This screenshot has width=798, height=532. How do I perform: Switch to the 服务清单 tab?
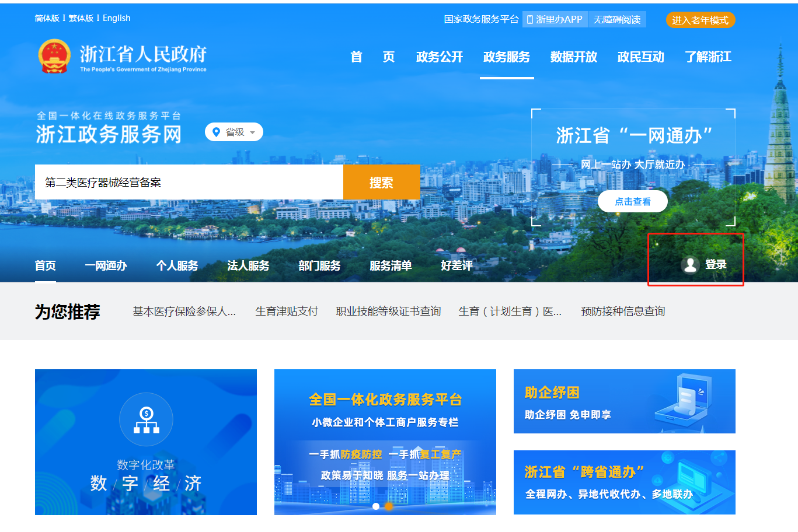click(391, 266)
